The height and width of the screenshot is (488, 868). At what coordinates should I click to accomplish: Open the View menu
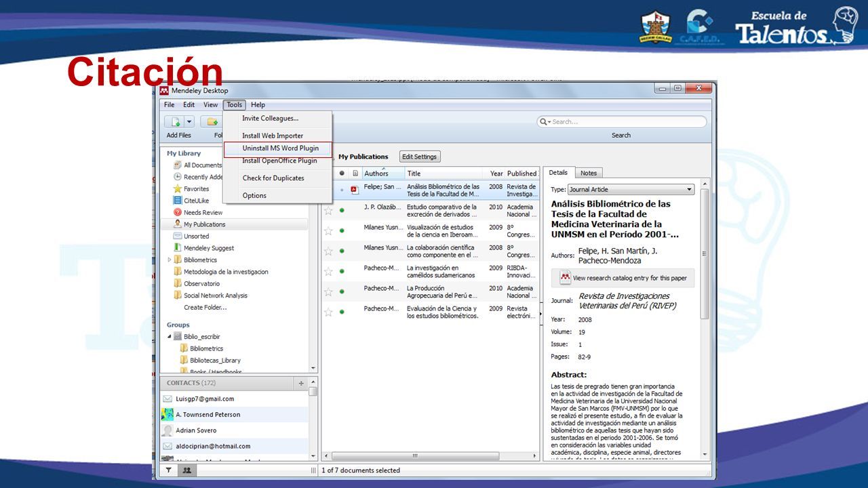point(211,104)
